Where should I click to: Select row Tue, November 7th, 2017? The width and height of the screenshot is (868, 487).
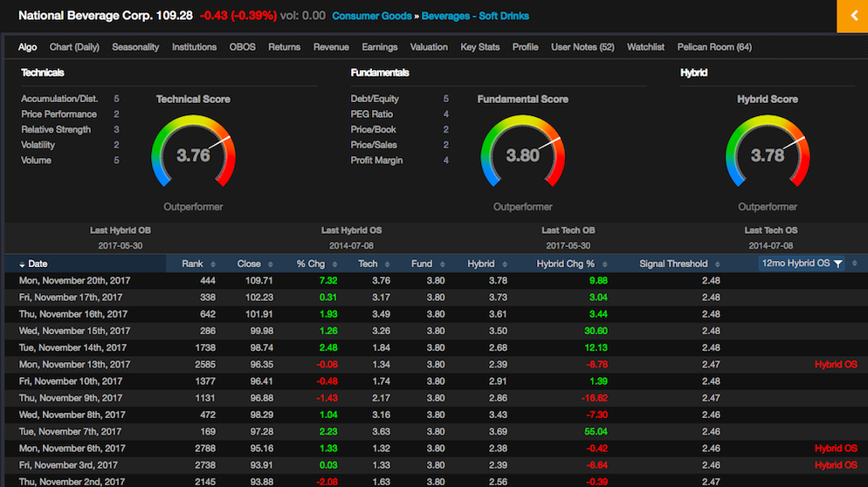click(437, 432)
